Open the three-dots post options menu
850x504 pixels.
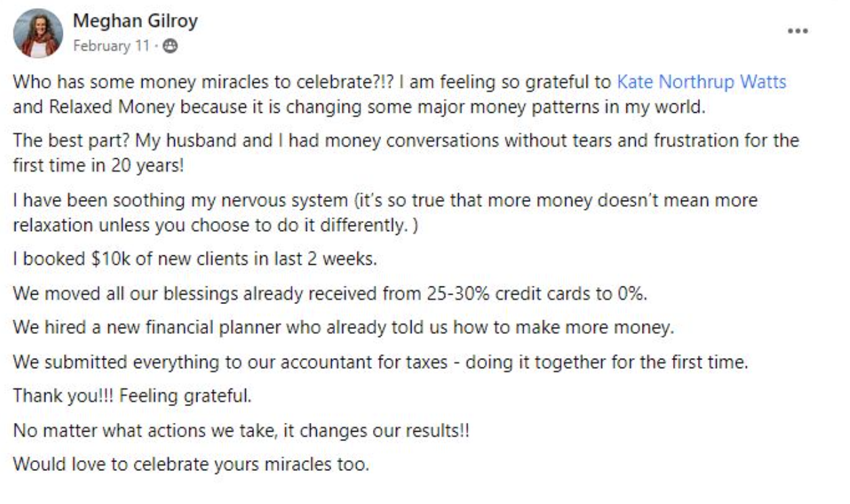(798, 31)
